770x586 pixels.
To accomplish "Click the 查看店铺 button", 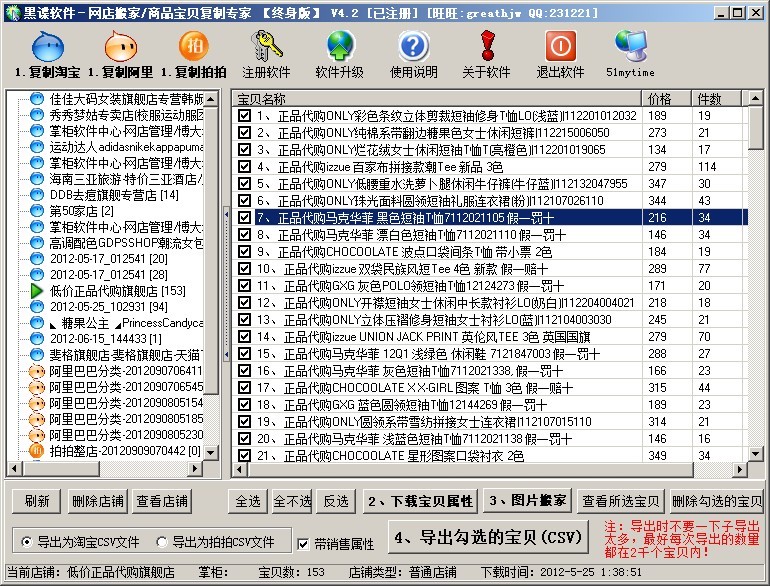I will [x=162, y=501].
